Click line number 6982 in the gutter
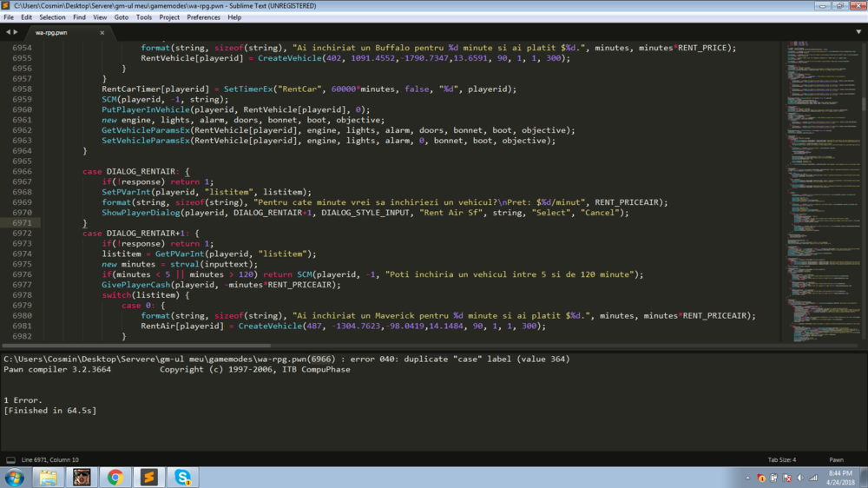Image resolution: width=868 pixels, height=488 pixels. coord(23,336)
